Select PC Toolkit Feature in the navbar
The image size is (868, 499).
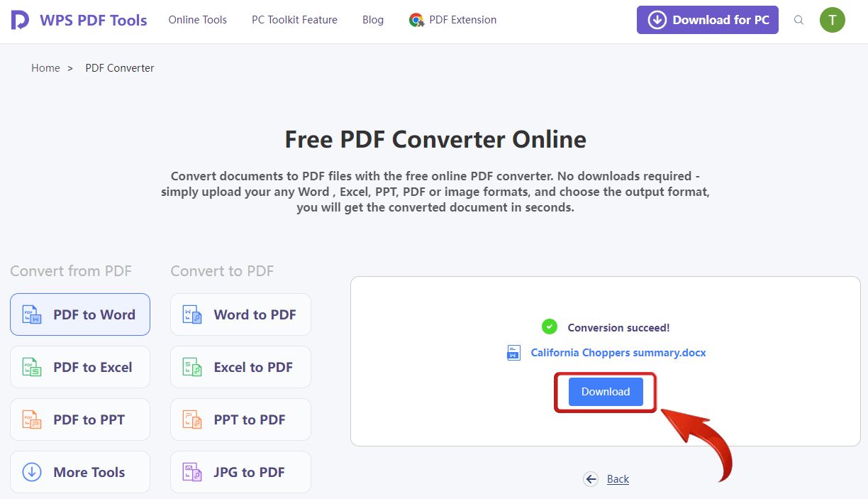(x=294, y=20)
